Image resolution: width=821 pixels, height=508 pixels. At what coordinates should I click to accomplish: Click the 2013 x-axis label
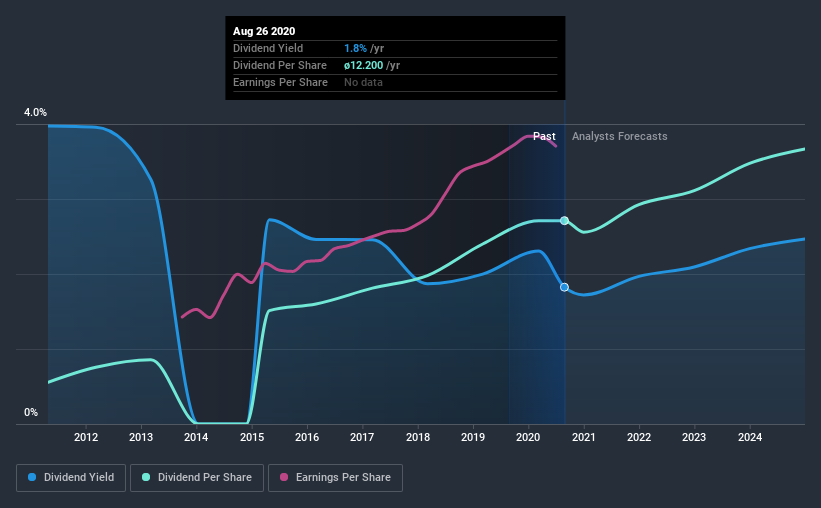tap(141, 437)
